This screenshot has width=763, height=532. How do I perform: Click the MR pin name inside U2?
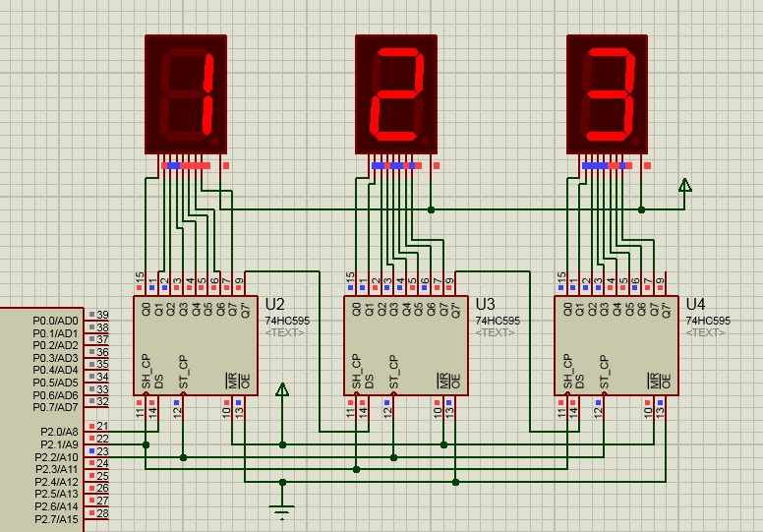pyautogui.click(x=232, y=381)
